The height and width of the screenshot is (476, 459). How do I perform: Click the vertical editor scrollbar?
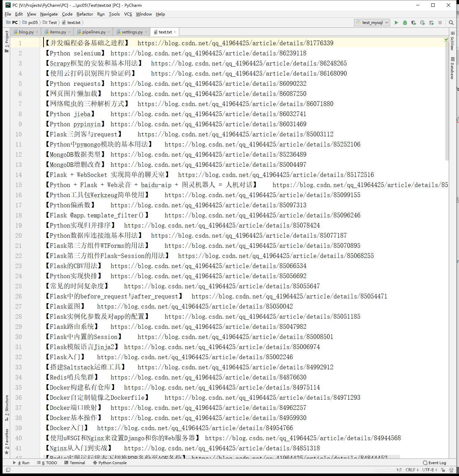[x=447, y=101]
